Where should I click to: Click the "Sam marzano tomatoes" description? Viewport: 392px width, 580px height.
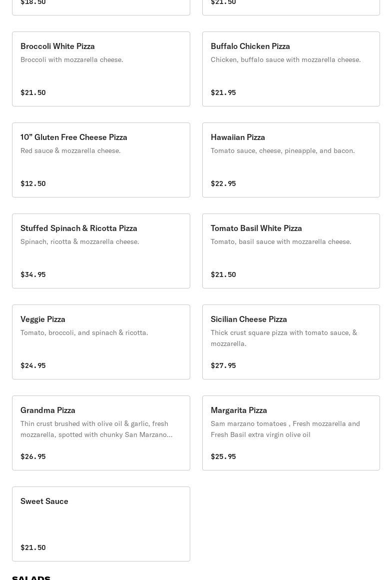pyautogui.click(x=285, y=429)
